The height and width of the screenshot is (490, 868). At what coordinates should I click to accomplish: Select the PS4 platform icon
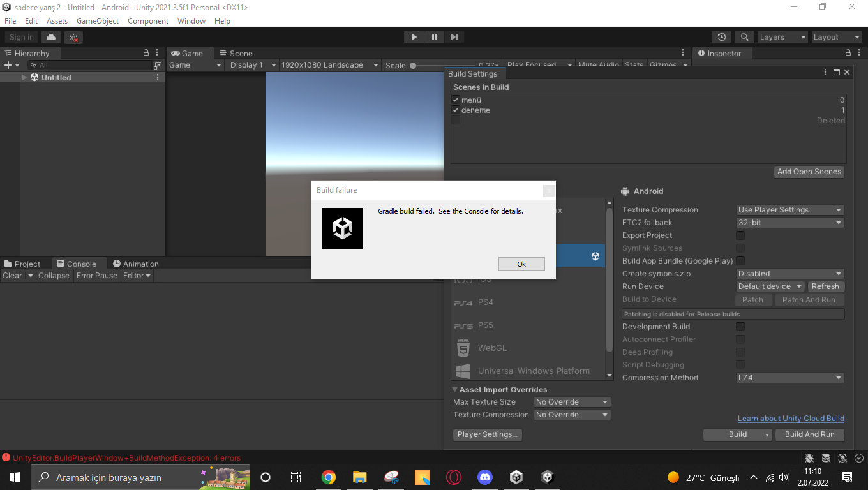pyautogui.click(x=463, y=302)
